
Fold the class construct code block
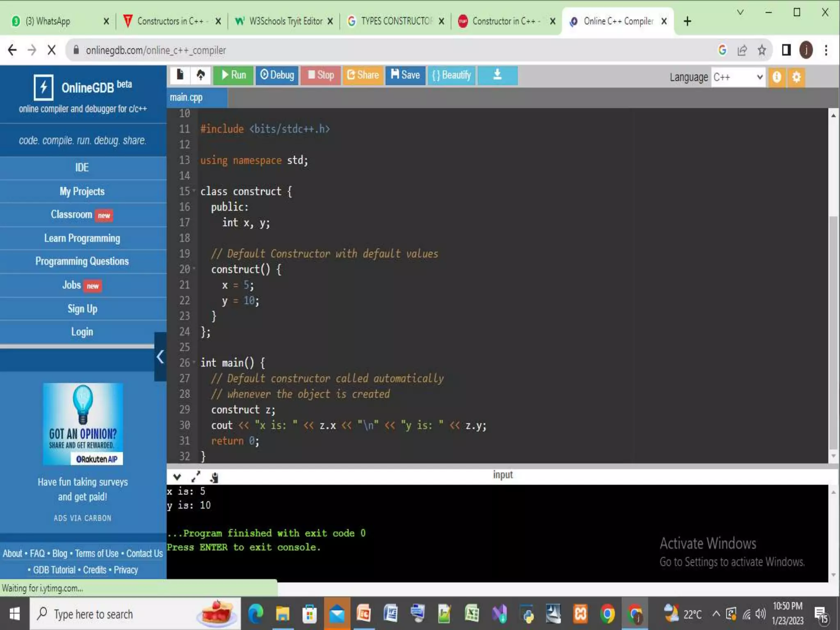pyautogui.click(x=194, y=191)
